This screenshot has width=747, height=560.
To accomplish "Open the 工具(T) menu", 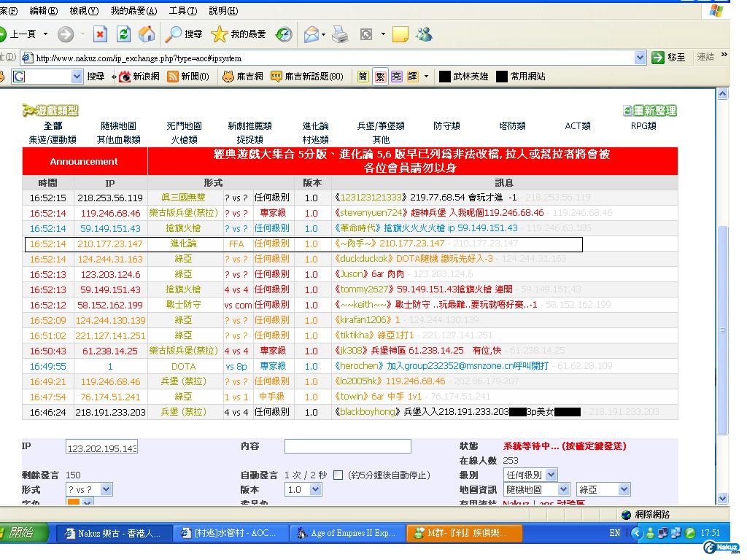I will 183,10.
